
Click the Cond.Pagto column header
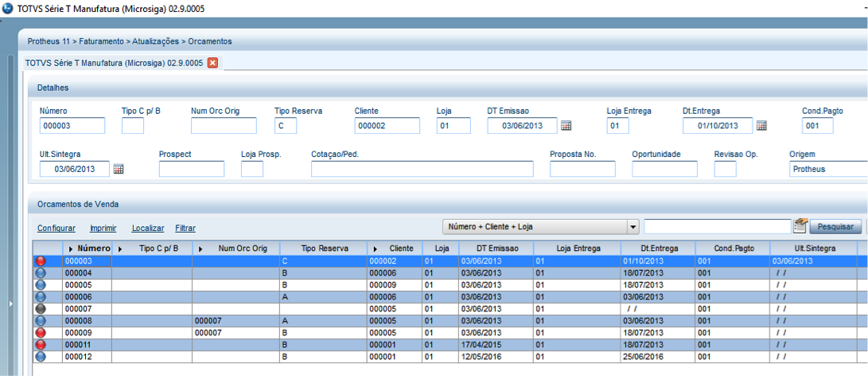click(x=733, y=249)
